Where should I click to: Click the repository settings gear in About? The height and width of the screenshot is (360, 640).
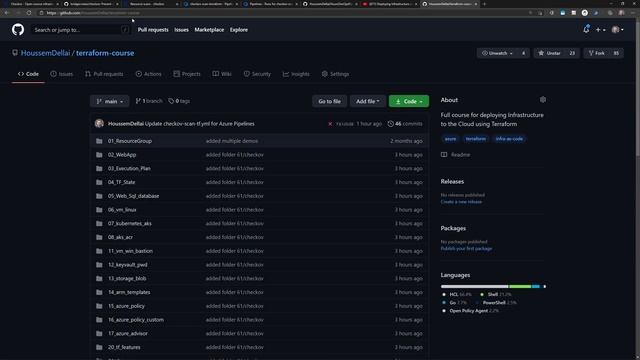click(x=542, y=100)
